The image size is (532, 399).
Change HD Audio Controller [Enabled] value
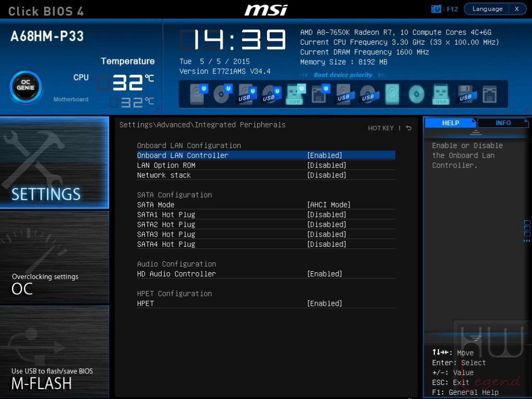325,274
